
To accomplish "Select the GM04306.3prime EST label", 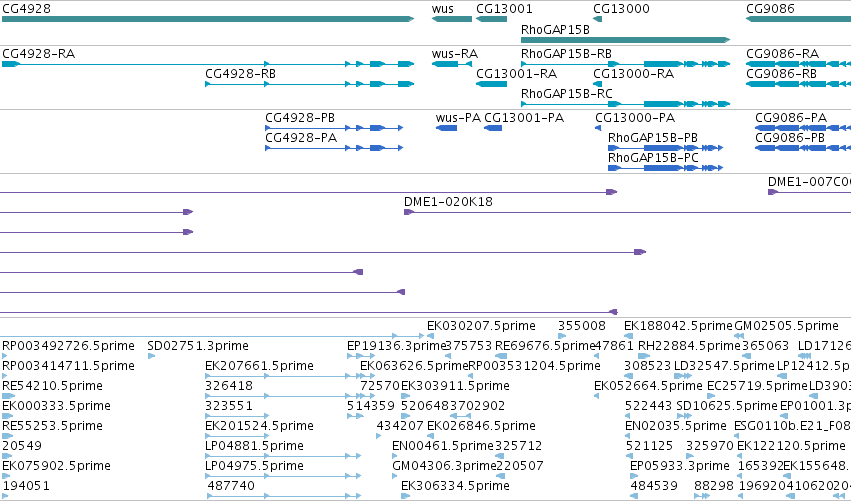I will 444,466.
